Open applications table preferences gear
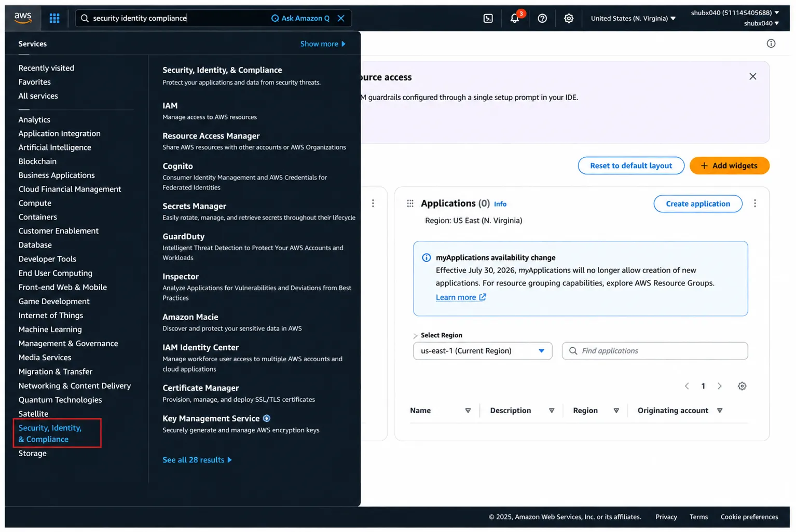This screenshot has height=532, width=796. [742, 386]
